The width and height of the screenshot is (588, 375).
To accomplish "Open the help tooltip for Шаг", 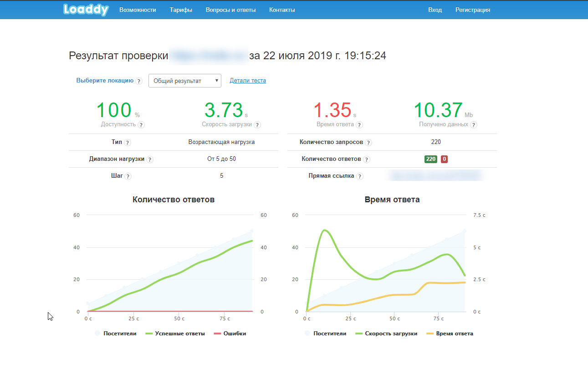I will [x=128, y=177].
